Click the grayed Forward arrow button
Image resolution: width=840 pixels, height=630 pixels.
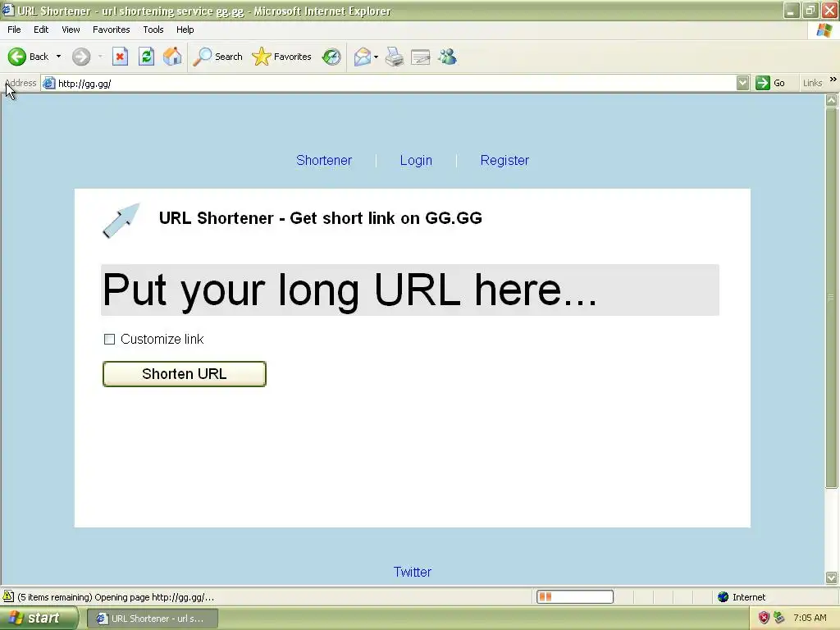click(x=81, y=57)
